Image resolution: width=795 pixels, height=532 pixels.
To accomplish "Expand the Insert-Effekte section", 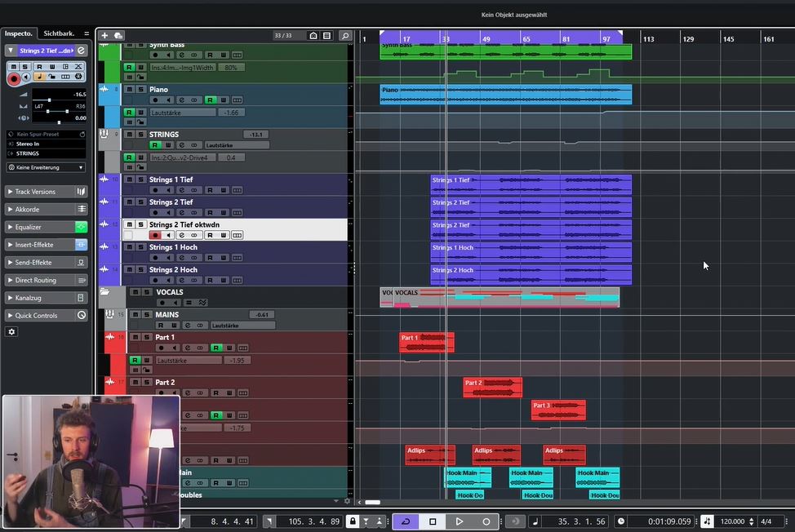I will 10,245.
